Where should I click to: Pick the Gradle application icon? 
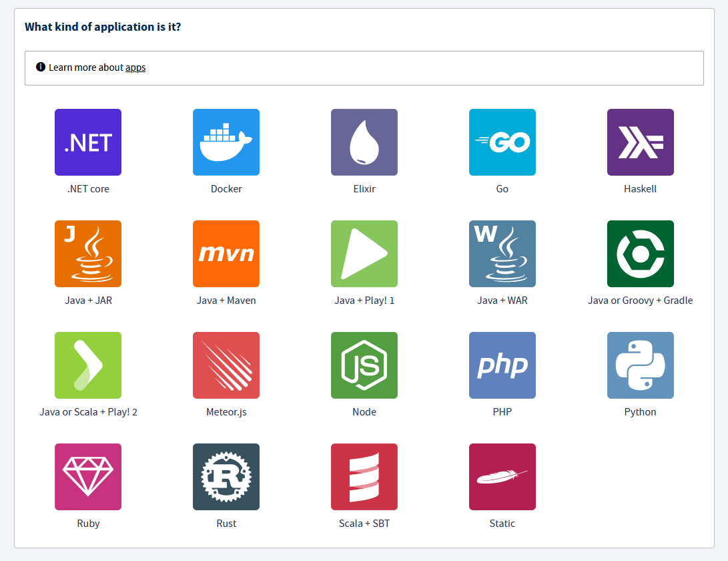point(641,254)
